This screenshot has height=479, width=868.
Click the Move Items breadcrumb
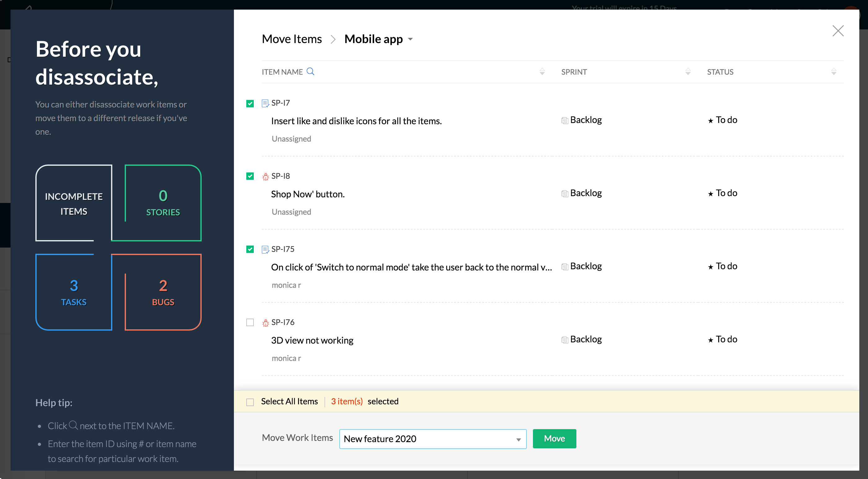[x=292, y=39]
